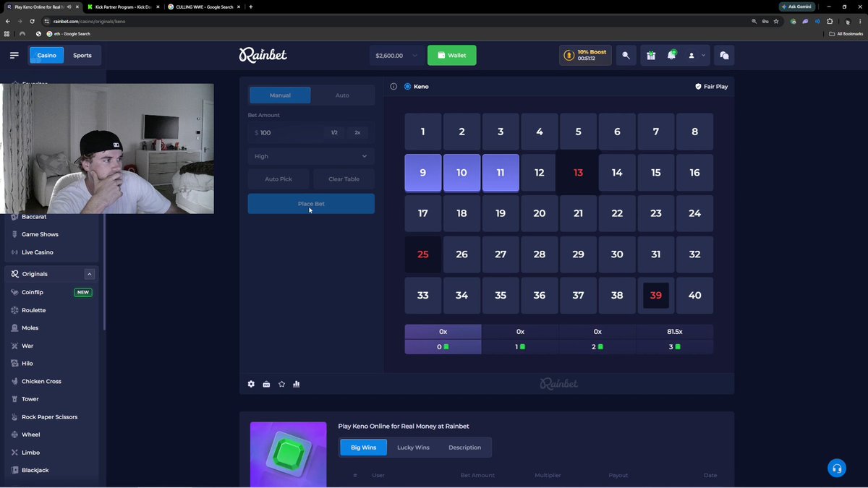868x488 pixels.
Task: Open the hamburger sidebar menu
Action: 14,55
